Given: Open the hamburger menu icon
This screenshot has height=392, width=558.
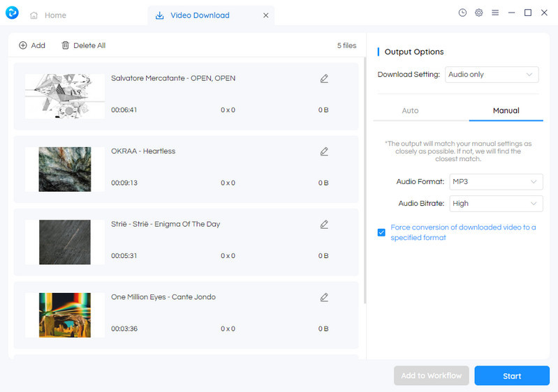Looking at the screenshot, I should 495,13.
